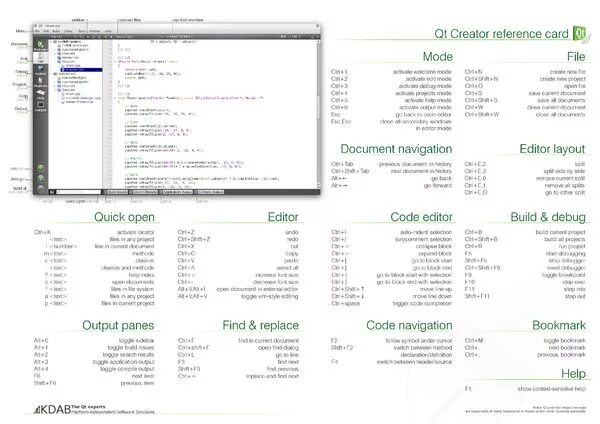
Task: Click the Qt logo on the reference card
Action: pyautogui.click(x=579, y=33)
